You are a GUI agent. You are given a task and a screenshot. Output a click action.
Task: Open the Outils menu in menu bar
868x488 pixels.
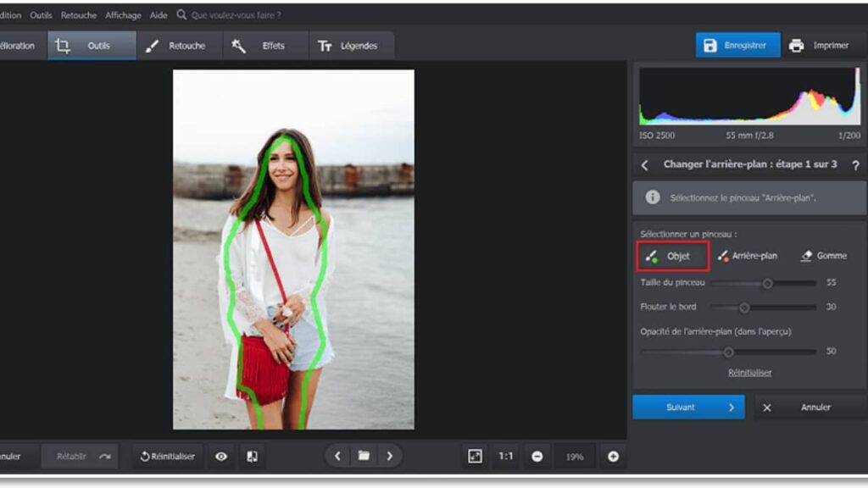click(x=41, y=15)
